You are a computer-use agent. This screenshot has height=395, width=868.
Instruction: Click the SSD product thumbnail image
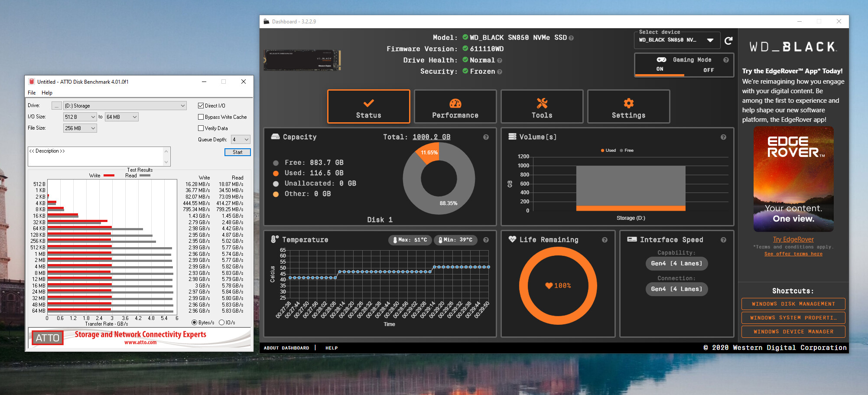tap(302, 60)
